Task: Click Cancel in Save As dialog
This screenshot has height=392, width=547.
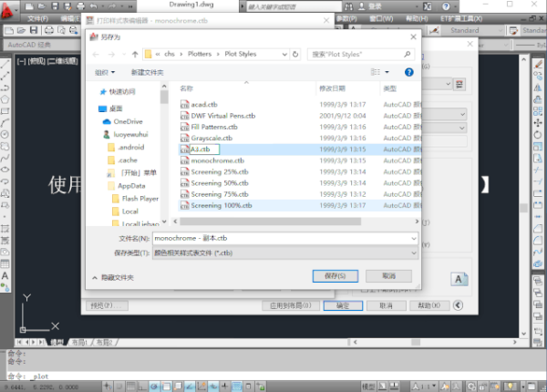Action: (x=388, y=276)
